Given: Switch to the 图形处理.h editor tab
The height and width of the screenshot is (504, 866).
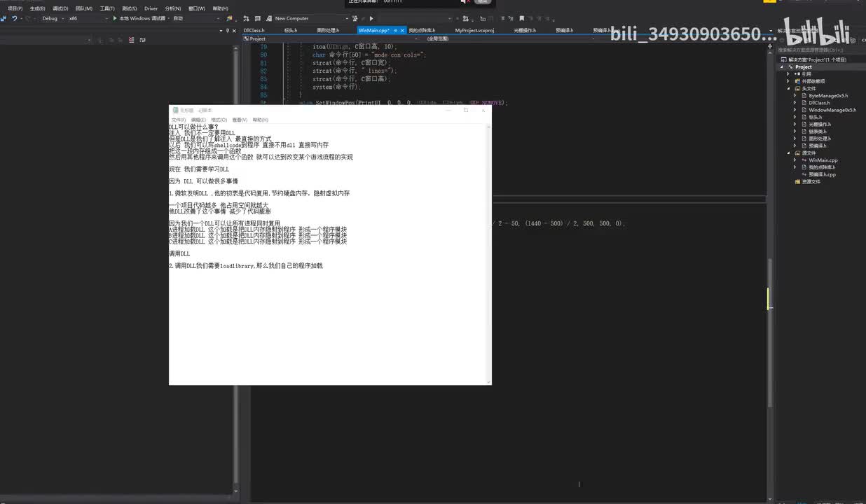Looking at the screenshot, I should [x=328, y=31].
